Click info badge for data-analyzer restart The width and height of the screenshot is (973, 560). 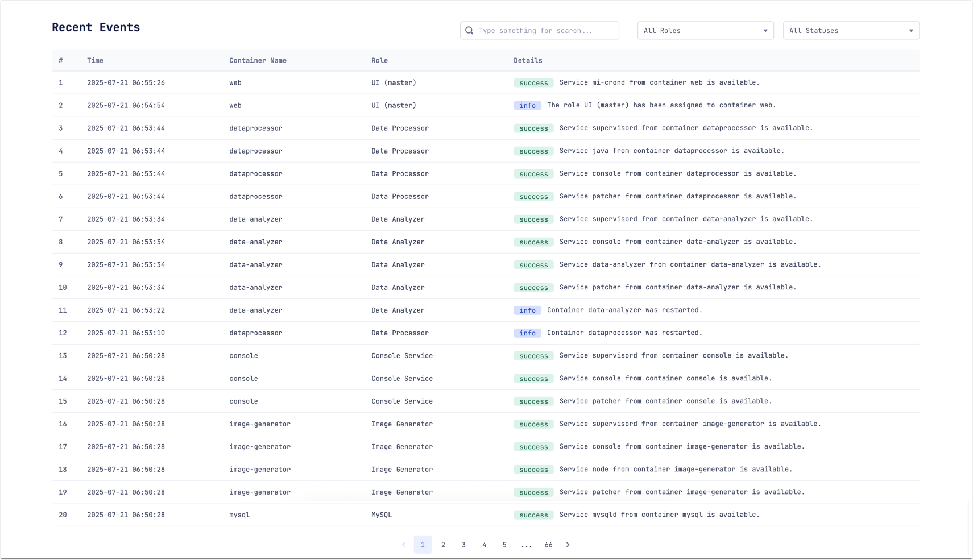527,310
